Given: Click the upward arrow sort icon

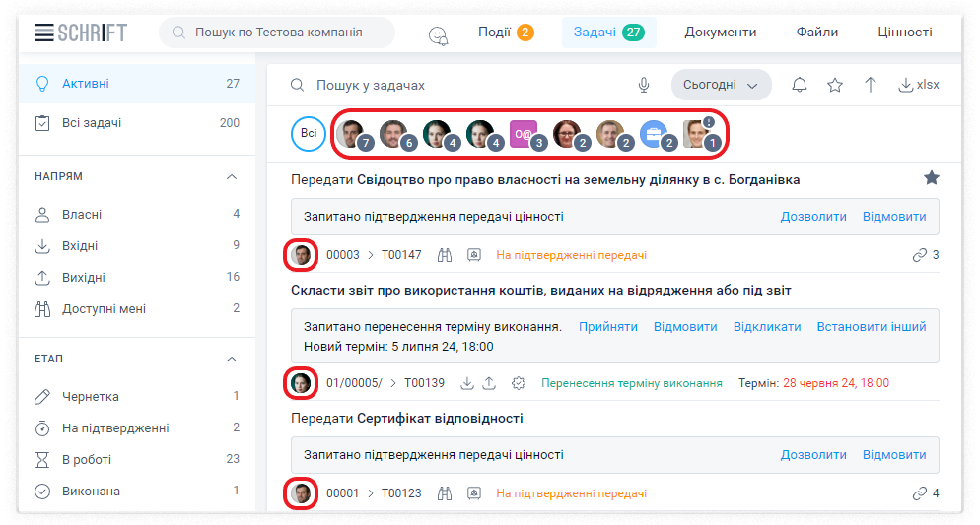Looking at the screenshot, I should point(871,86).
